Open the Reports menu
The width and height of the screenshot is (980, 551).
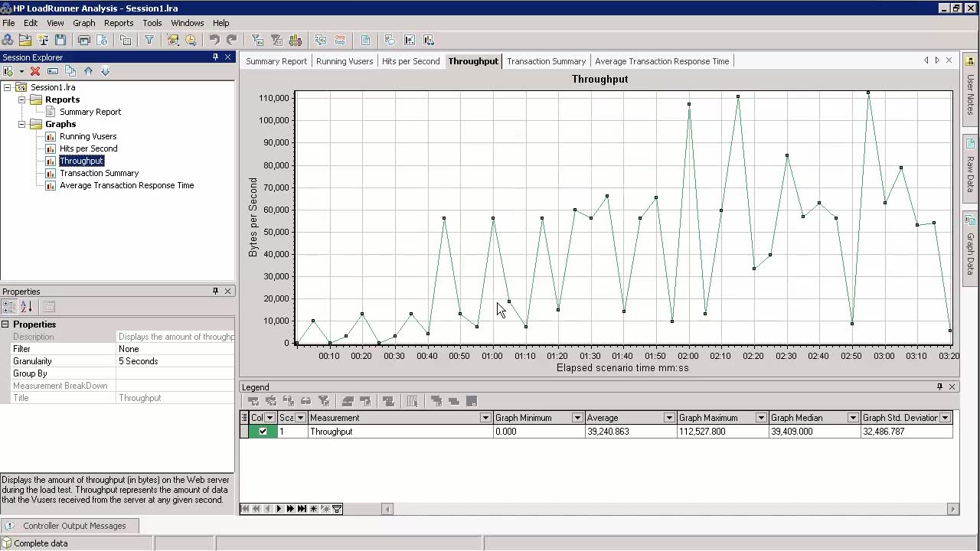[x=119, y=23]
